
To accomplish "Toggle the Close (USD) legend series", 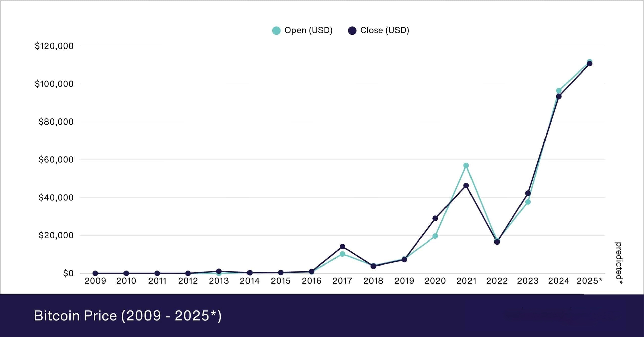I will click(x=384, y=30).
